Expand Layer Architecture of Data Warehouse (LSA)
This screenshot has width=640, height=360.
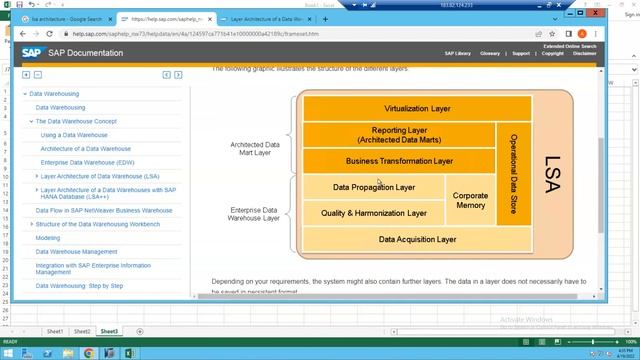(x=37, y=176)
